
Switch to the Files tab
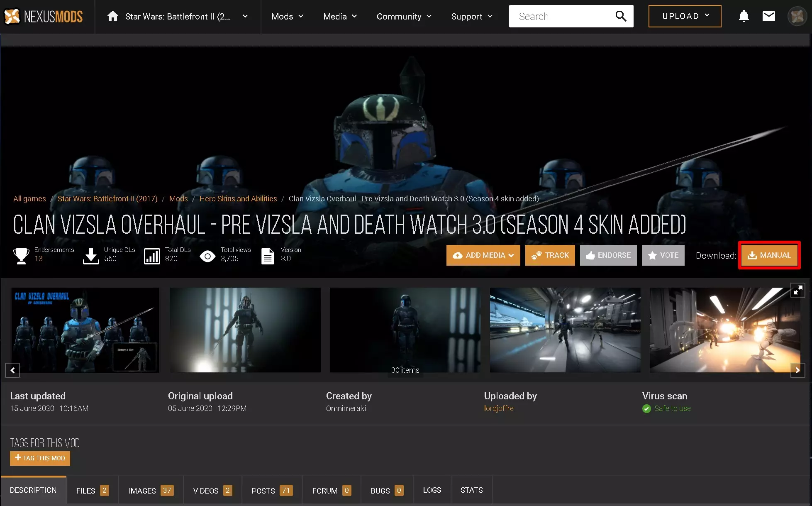pyautogui.click(x=92, y=491)
